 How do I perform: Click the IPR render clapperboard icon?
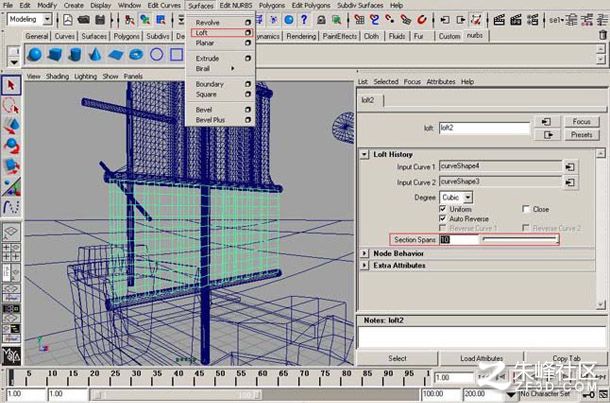[516, 19]
